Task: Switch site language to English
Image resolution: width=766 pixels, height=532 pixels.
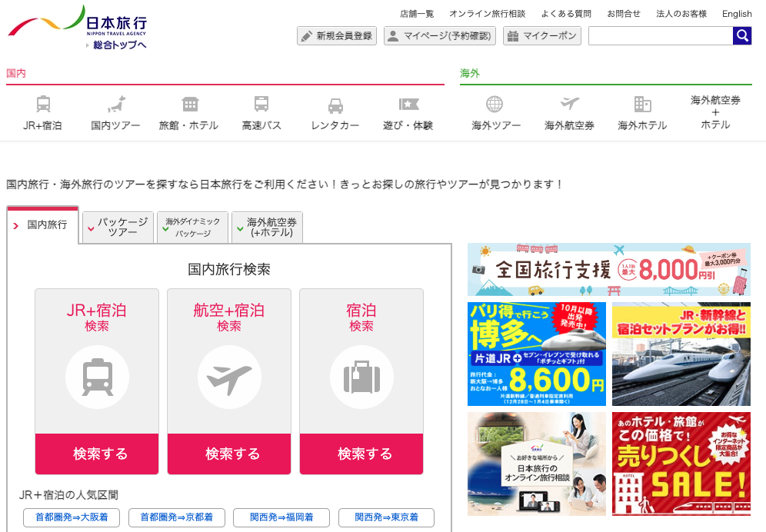Action: point(737,14)
